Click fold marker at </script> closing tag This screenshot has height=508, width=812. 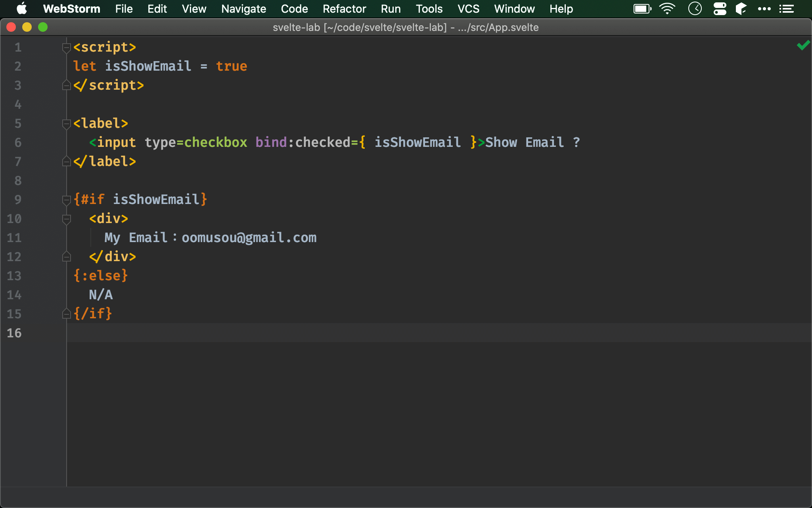tap(67, 85)
